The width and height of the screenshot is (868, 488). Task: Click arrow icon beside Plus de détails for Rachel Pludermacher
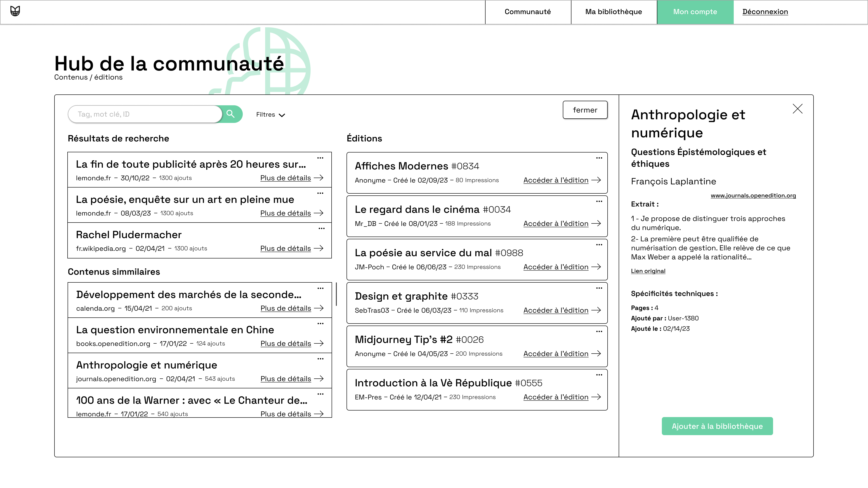click(x=318, y=248)
